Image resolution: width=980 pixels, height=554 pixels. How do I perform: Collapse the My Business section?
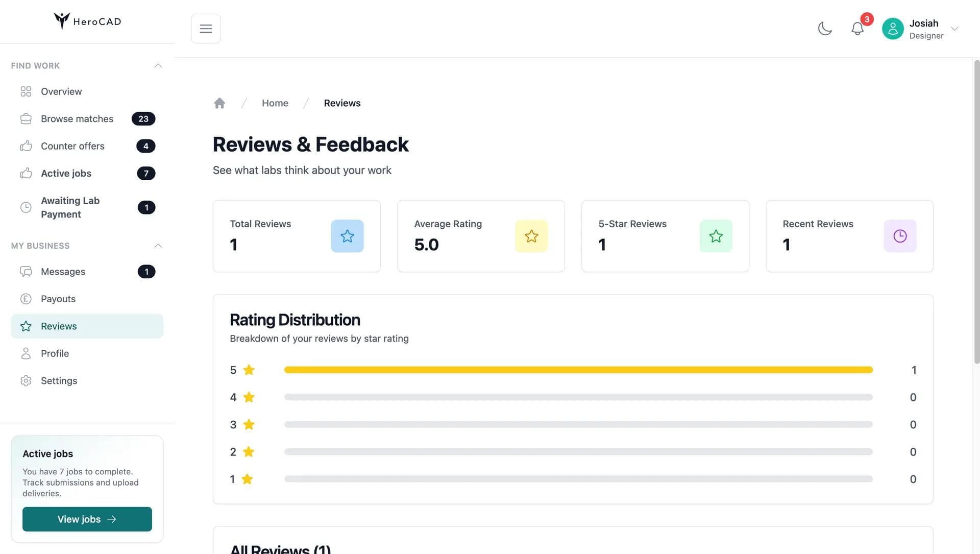click(x=158, y=246)
